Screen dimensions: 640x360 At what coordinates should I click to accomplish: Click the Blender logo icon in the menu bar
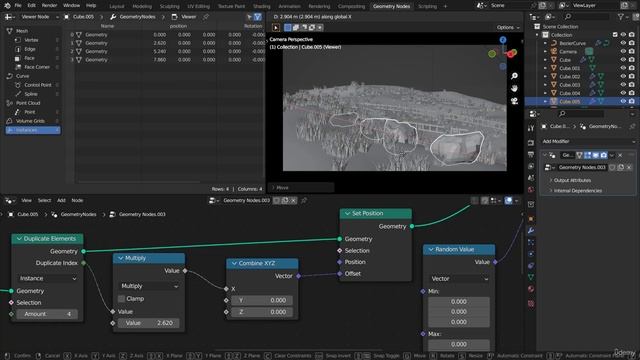7,6
